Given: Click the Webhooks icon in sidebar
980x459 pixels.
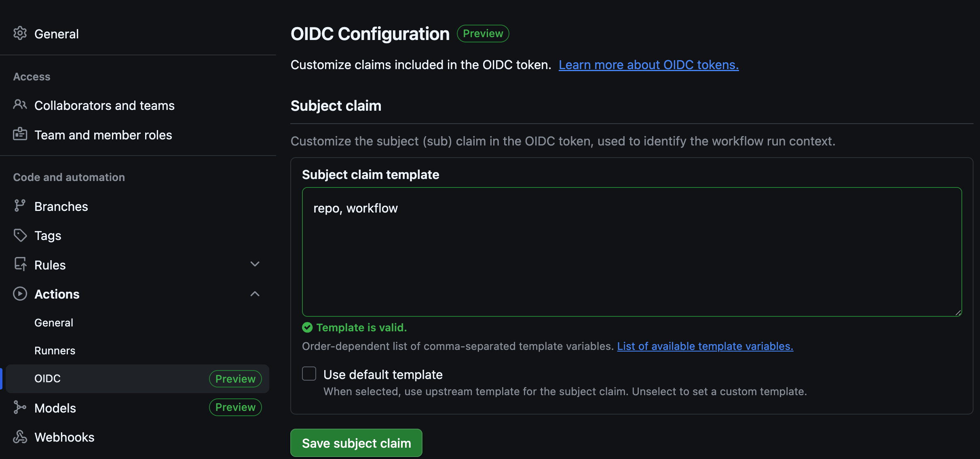Looking at the screenshot, I should point(20,437).
